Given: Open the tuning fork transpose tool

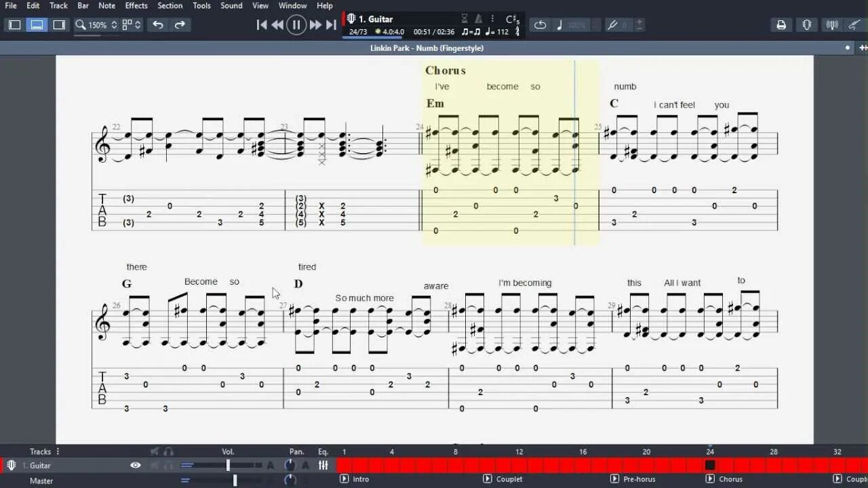Looking at the screenshot, I should pyautogui.click(x=613, y=25).
